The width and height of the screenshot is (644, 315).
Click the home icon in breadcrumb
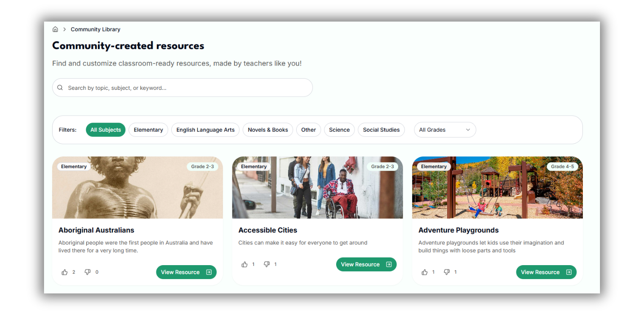[55, 29]
